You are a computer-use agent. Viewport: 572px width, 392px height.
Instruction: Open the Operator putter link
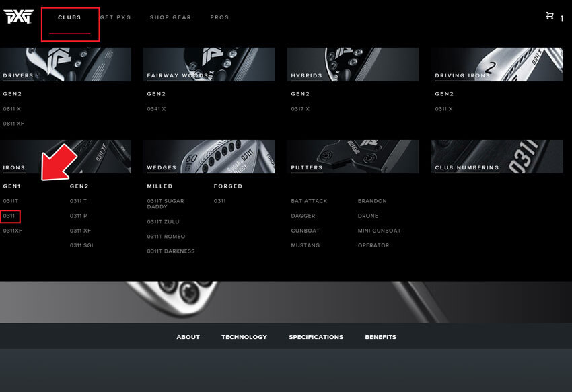373,245
